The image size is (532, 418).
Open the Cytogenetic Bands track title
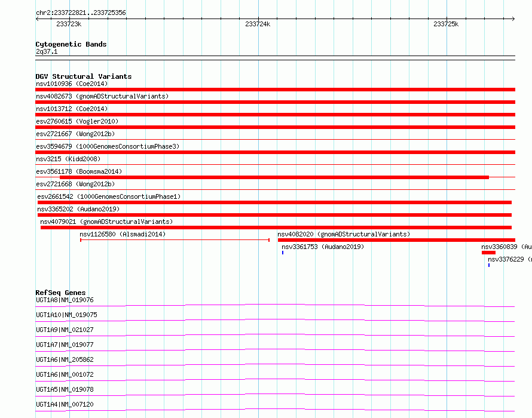pyautogui.click(x=71, y=44)
